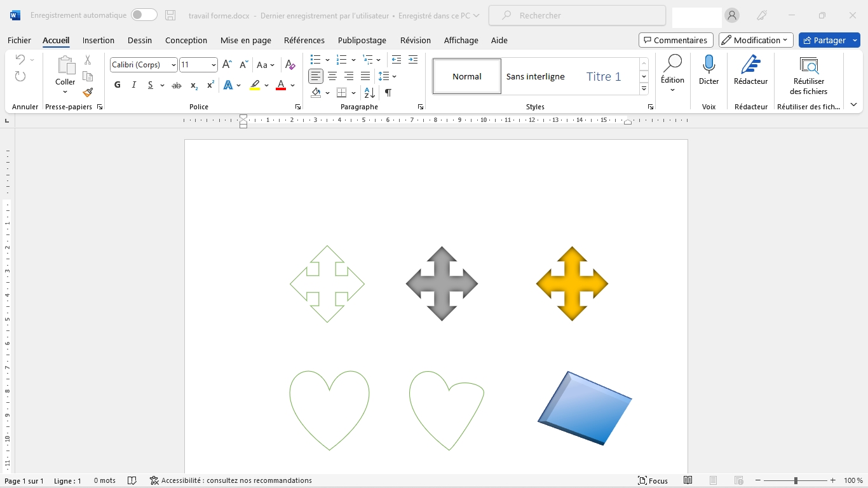Toggle the Enregistrement automatique switch

pyautogui.click(x=144, y=15)
